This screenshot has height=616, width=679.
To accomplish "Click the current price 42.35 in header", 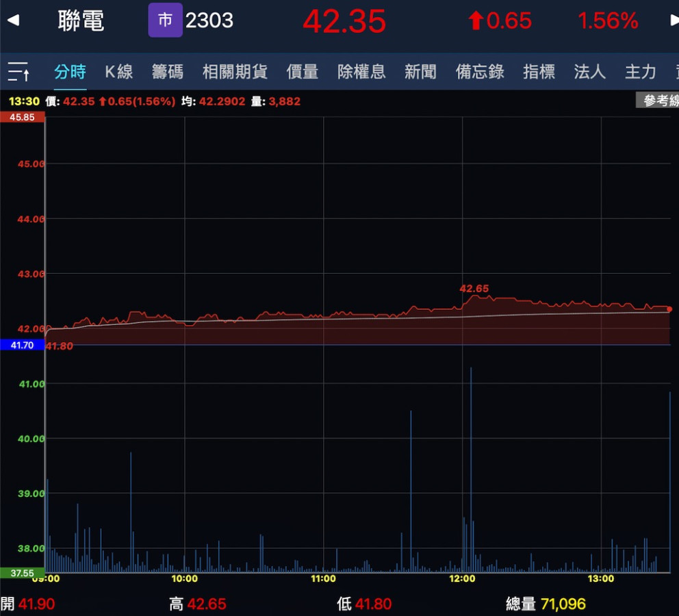I will click(344, 21).
